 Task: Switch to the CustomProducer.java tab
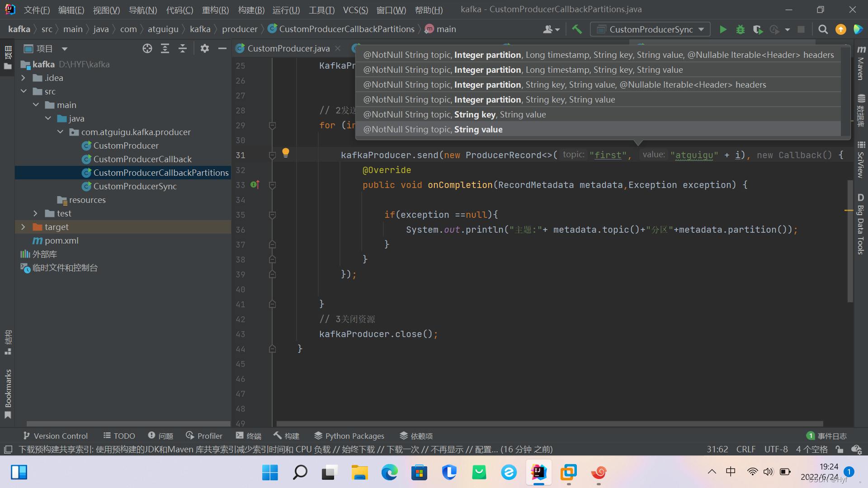coord(288,48)
